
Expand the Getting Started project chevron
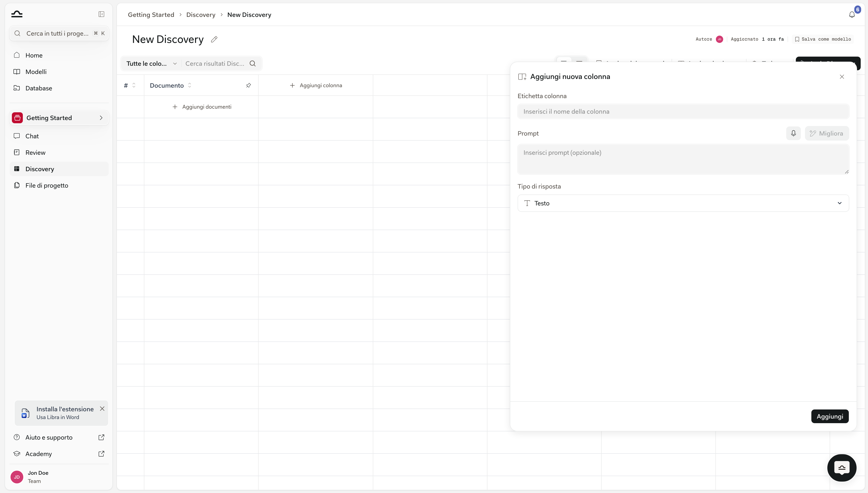point(101,118)
